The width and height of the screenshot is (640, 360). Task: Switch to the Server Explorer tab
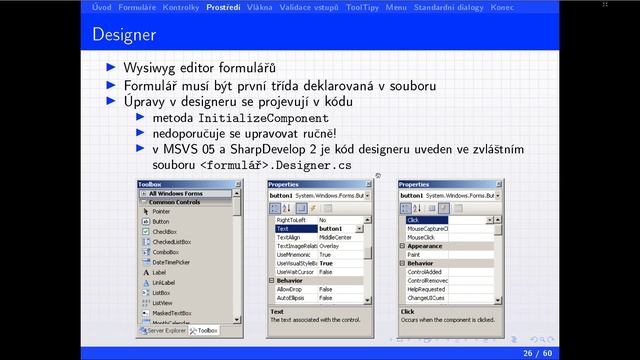click(163, 330)
